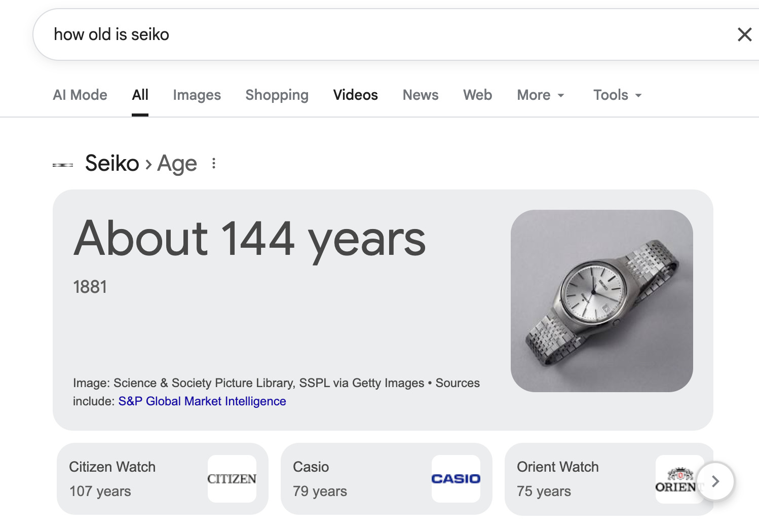Click into the search field text
This screenshot has width=759, height=532.
tap(111, 34)
